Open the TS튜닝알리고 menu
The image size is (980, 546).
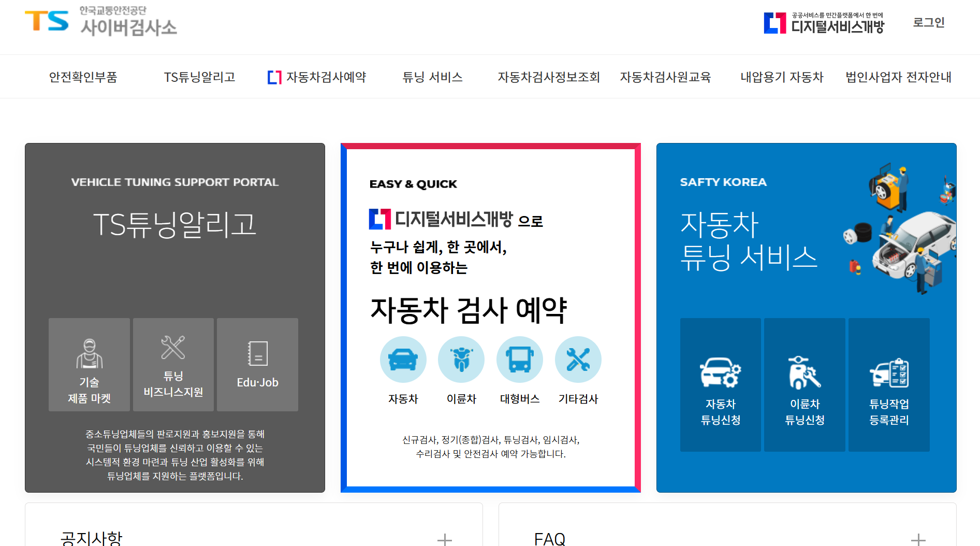(199, 77)
